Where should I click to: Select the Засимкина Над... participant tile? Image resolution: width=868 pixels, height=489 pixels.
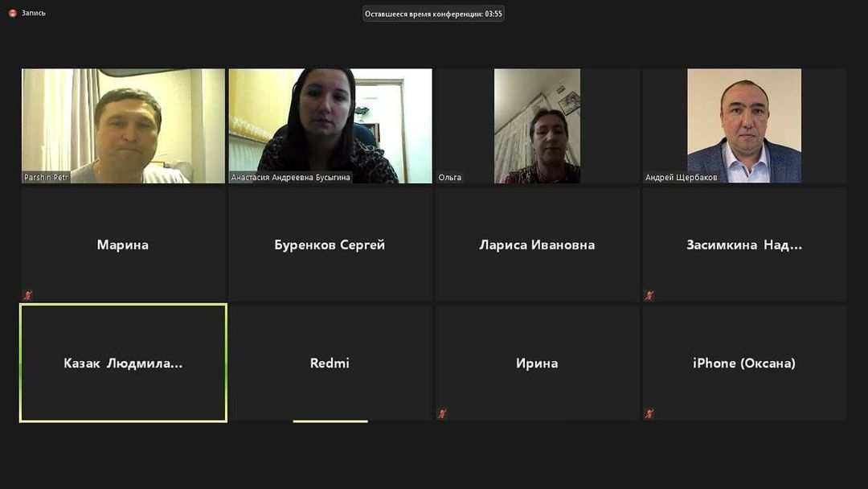744,244
